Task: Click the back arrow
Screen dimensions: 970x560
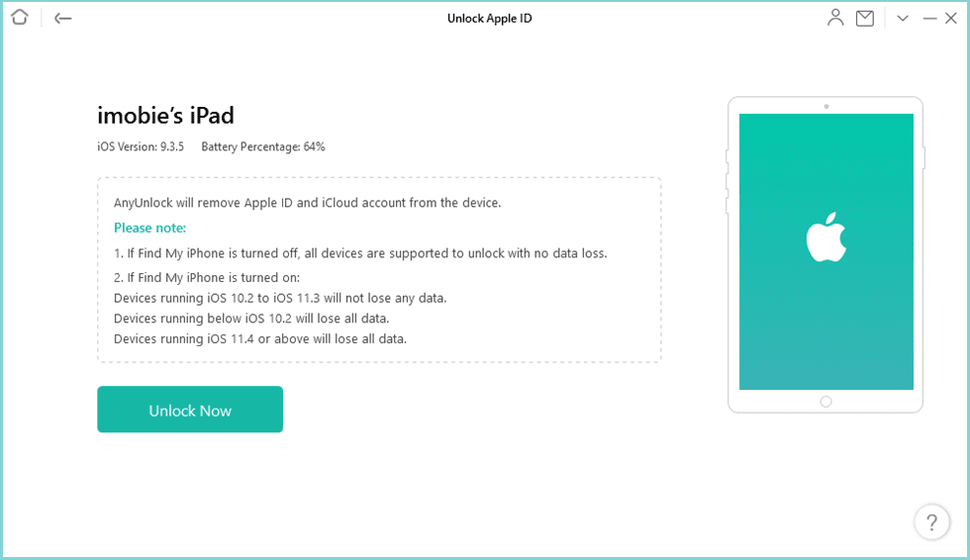Action: coord(63,18)
